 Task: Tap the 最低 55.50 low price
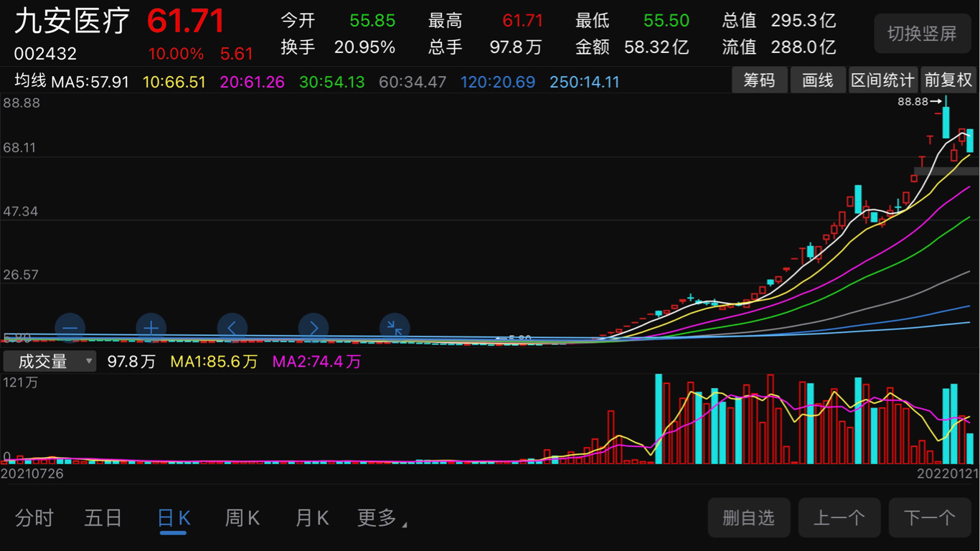coord(632,21)
